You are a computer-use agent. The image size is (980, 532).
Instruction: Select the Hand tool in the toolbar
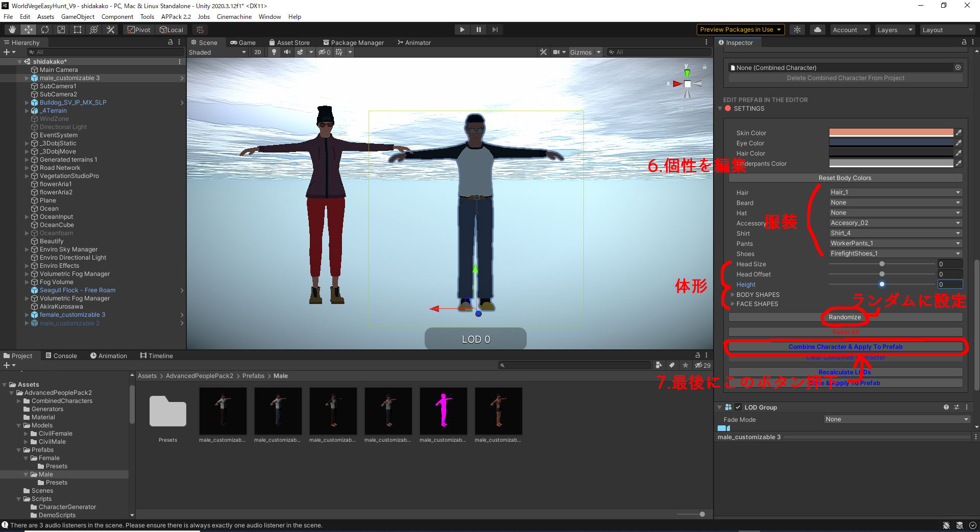coord(11,29)
